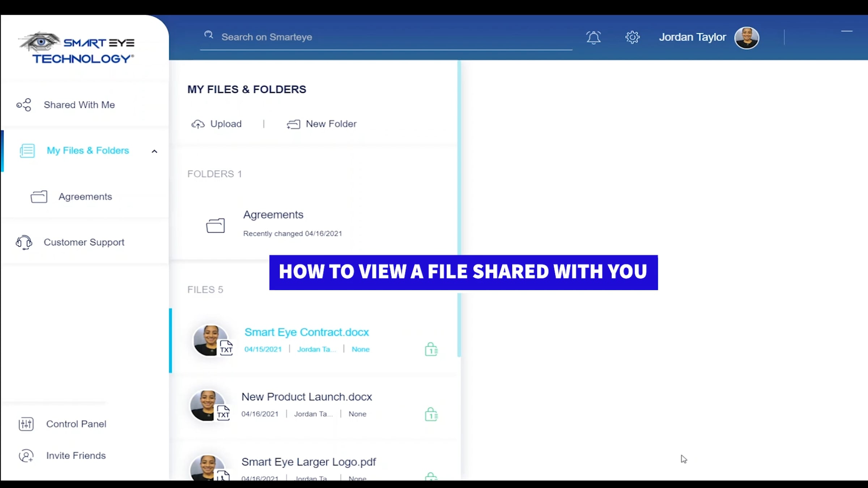Viewport: 868px width, 488px height.
Task: Click the Control Panel sliders icon
Action: tap(26, 424)
